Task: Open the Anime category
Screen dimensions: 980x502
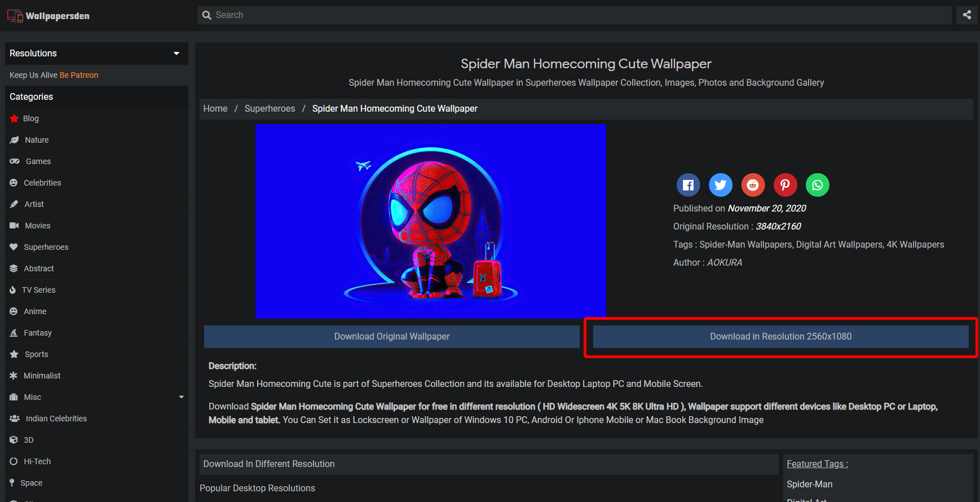Action: click(35, 311)
